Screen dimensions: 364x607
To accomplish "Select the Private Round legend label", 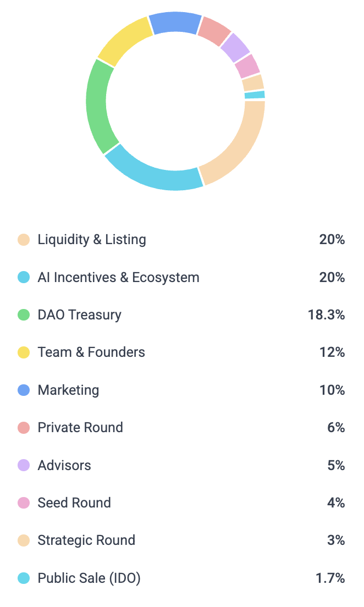I will click(x=80, y=428).
